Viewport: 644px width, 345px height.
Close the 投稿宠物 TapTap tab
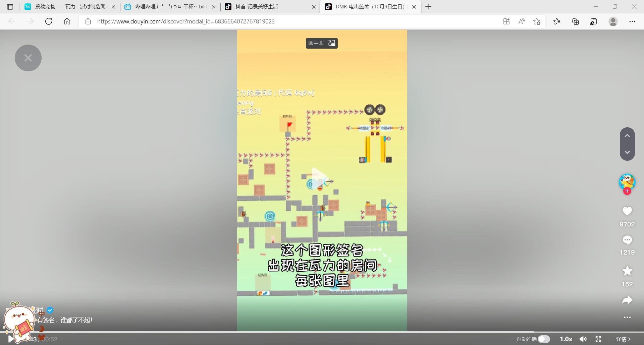tap(113, 7)
